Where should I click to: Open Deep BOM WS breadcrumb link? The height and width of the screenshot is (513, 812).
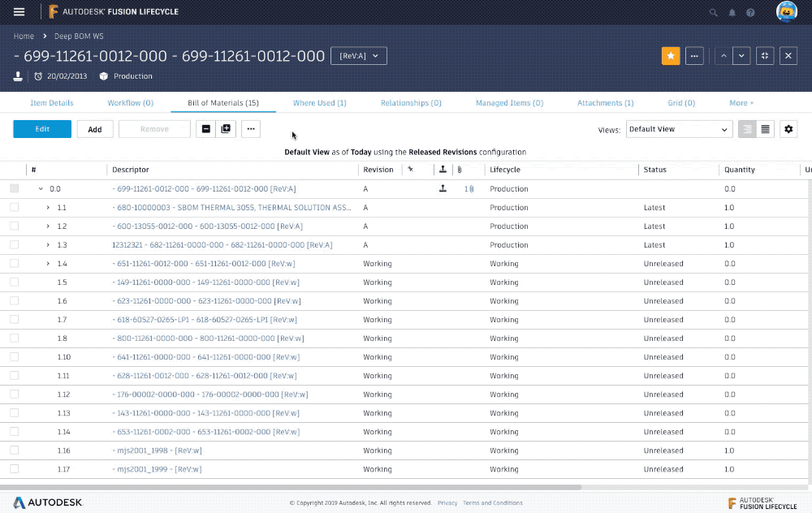pyautogui.click(x=79, y=36)
